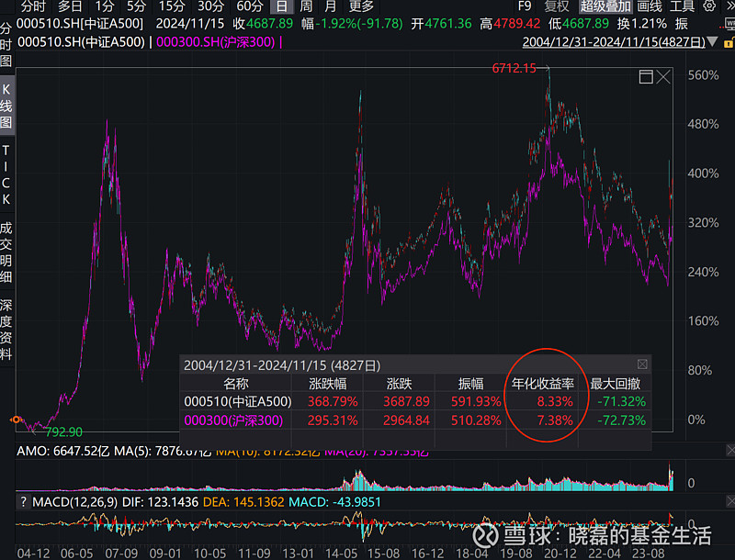Select the 周 weekly period

306,6
